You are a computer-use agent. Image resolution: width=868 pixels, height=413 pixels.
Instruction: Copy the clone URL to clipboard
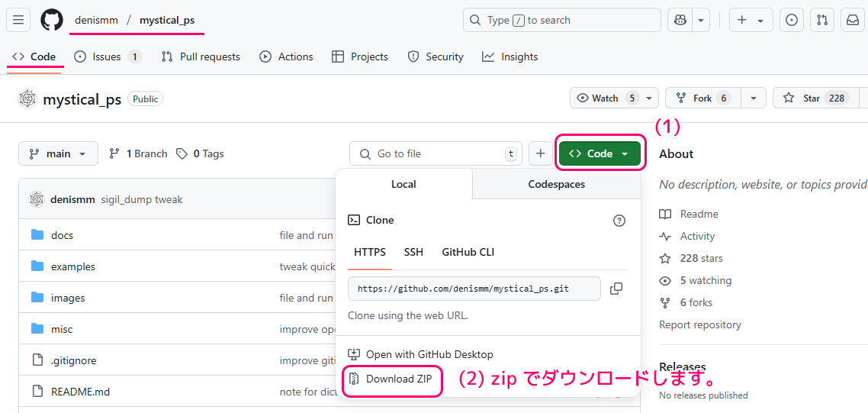[x=616, y=289]
